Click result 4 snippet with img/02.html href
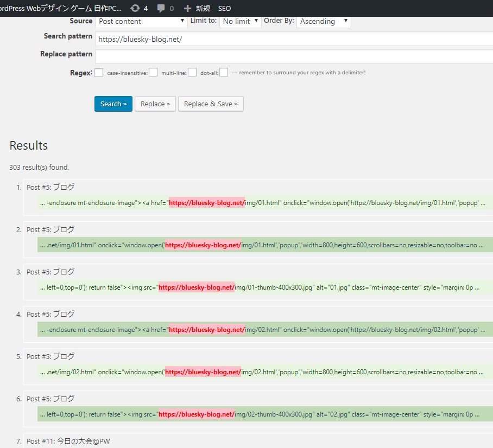The height and width of the screenshot is (448, 493). coord(265,330)
